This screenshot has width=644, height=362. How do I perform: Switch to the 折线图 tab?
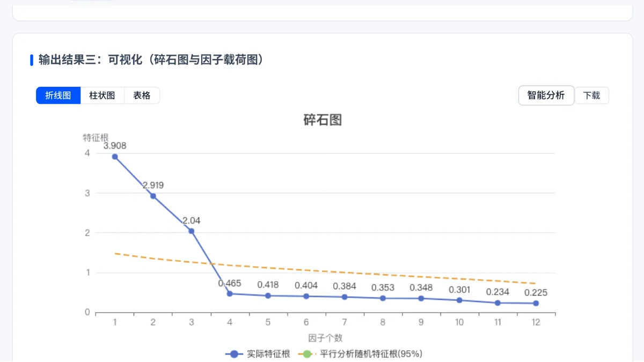click(x=58, y=95)
